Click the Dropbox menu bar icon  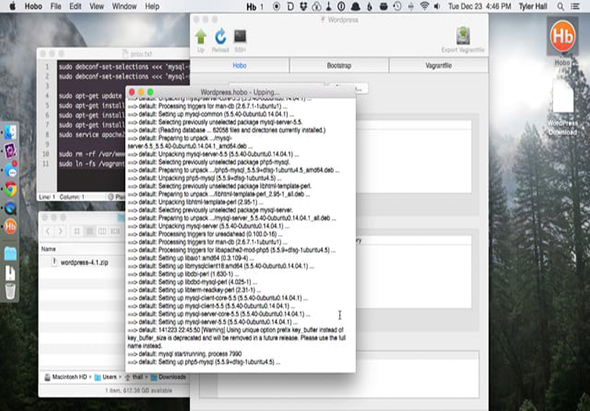click(303, 6)
